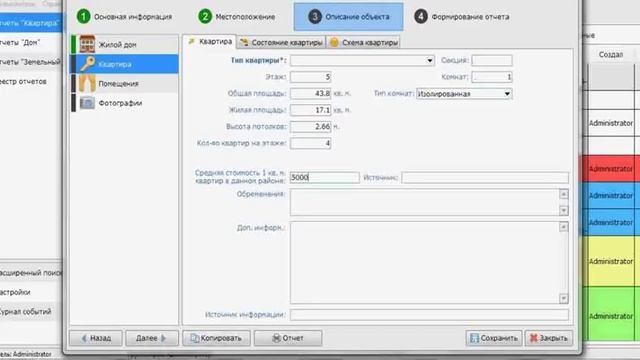Click the Комнат field
The width and height of the screenshot is (640, 360).
(492, 77)
